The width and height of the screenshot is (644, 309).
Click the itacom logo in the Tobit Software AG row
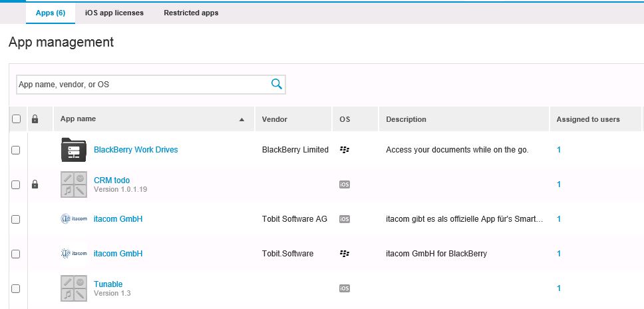click(x=74, y=219)
